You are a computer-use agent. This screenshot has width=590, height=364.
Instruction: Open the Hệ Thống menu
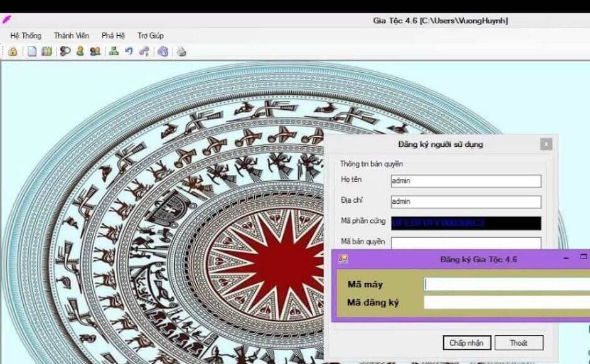(x=26, y=36)
